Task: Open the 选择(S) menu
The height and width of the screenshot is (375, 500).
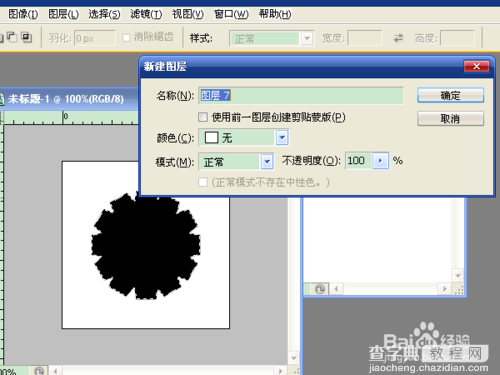Action: pos(104,14)
